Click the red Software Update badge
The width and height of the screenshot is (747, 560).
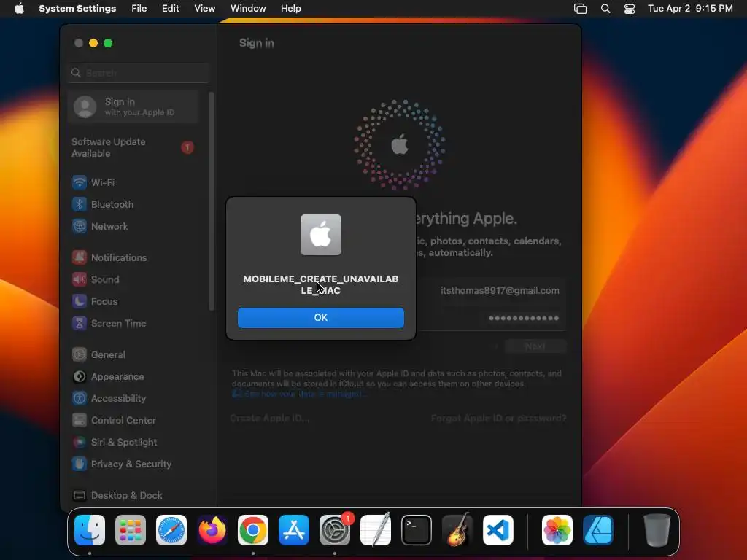187,147
